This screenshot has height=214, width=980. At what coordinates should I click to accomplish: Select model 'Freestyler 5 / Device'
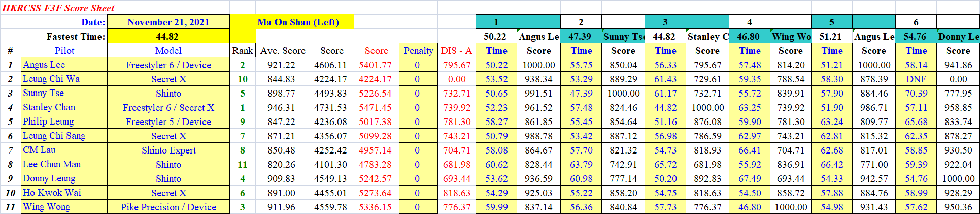click(168, 121)
